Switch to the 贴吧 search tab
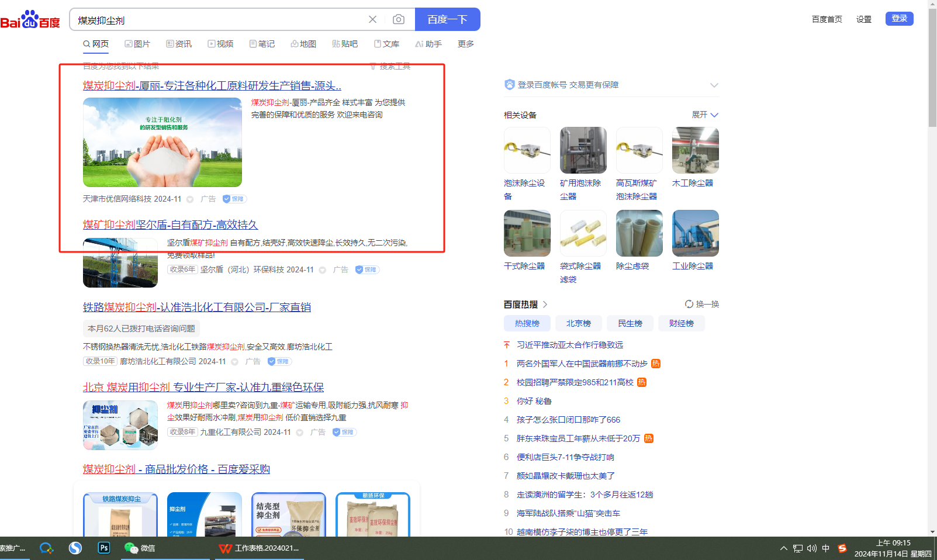The width and height of the screenshot is (937, 560). (x=345, y=44)
